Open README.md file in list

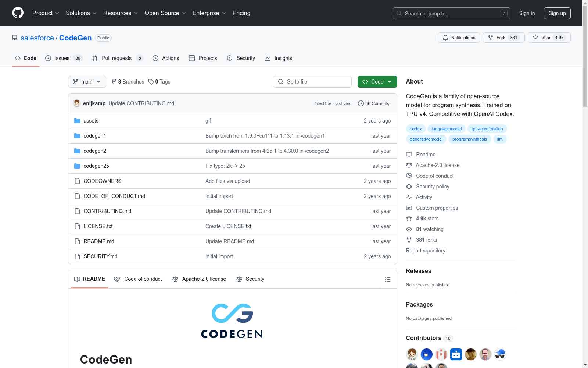click(98, 241)
